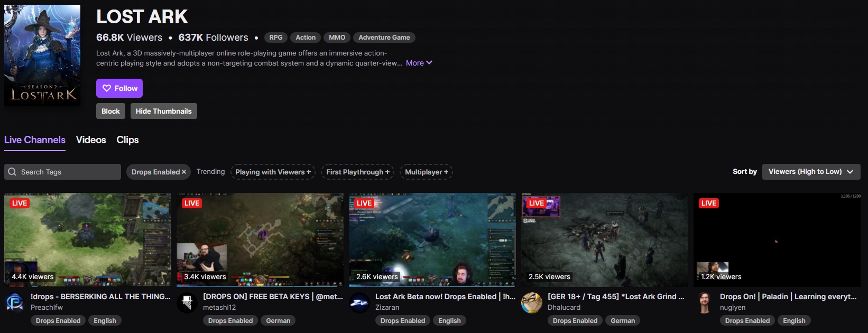Click the Drops Enabled tag under Dhalucard

click(575, 321)
